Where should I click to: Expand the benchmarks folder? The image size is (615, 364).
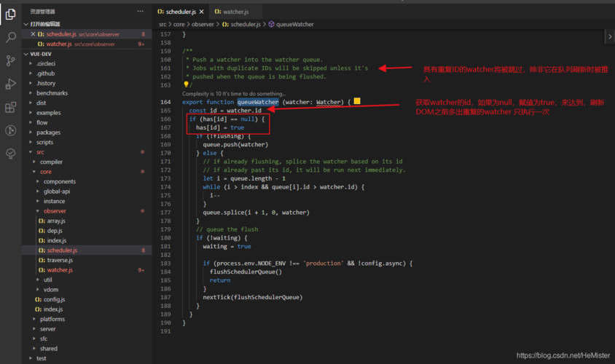point(52,93)
